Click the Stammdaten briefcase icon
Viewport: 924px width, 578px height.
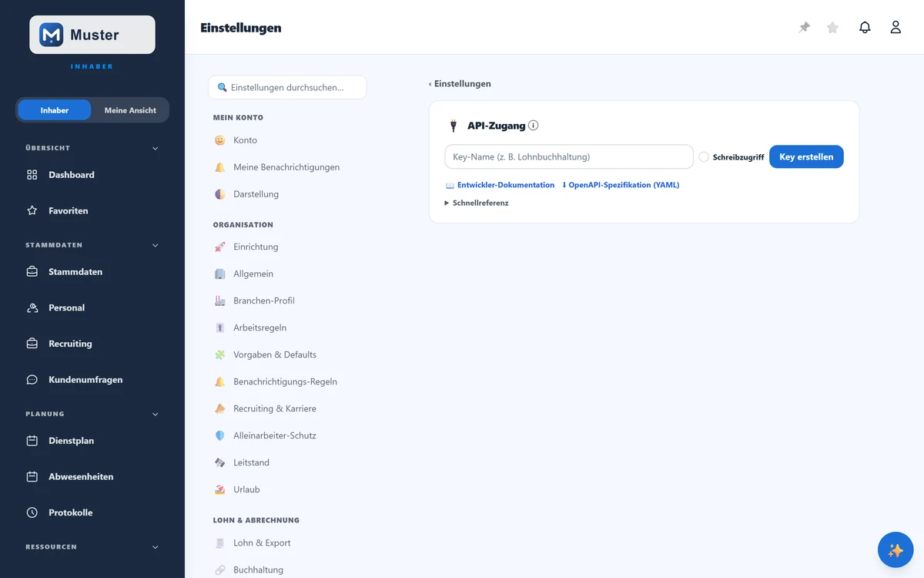coord(32,272)
